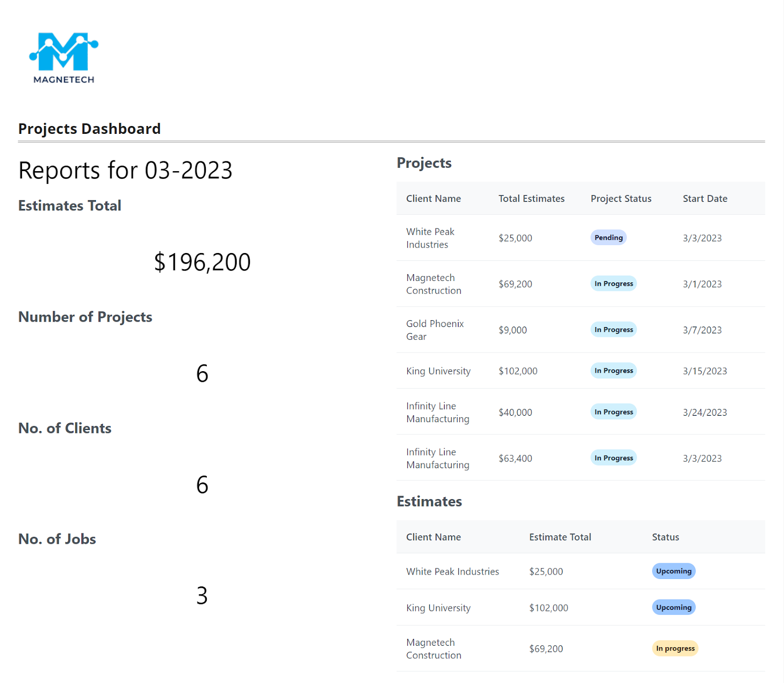This screenshot has height=683, width=784.
Task: Click the In Progress badge for Gold Phoenix Gear
Action: tap(613, 329)
